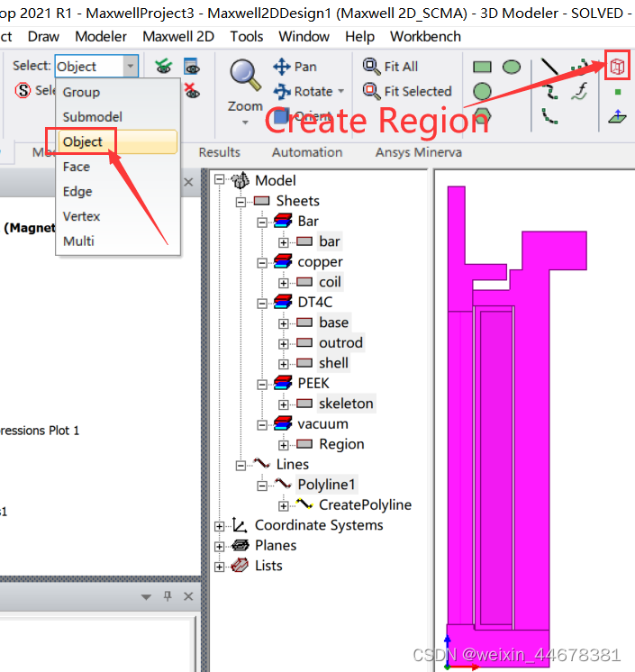Open the Draw menu
Image resolution: width=635 pixels, height=672 pixels.
point(43,37)
